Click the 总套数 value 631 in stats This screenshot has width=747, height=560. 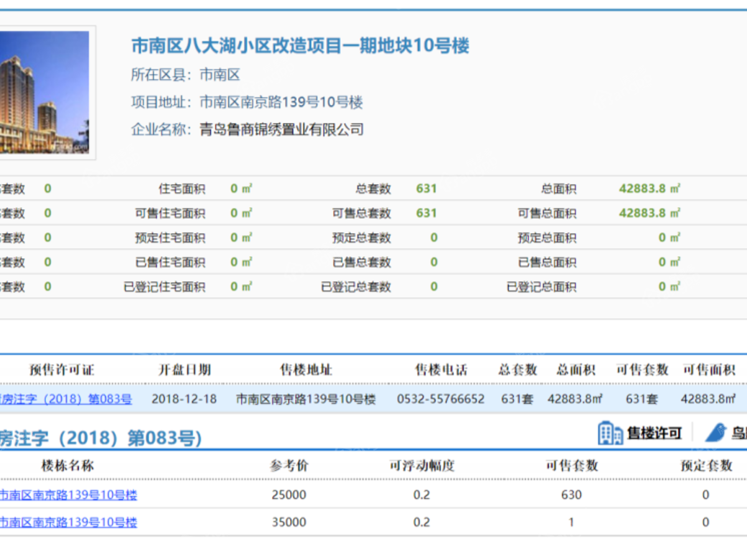coord(426,189)
